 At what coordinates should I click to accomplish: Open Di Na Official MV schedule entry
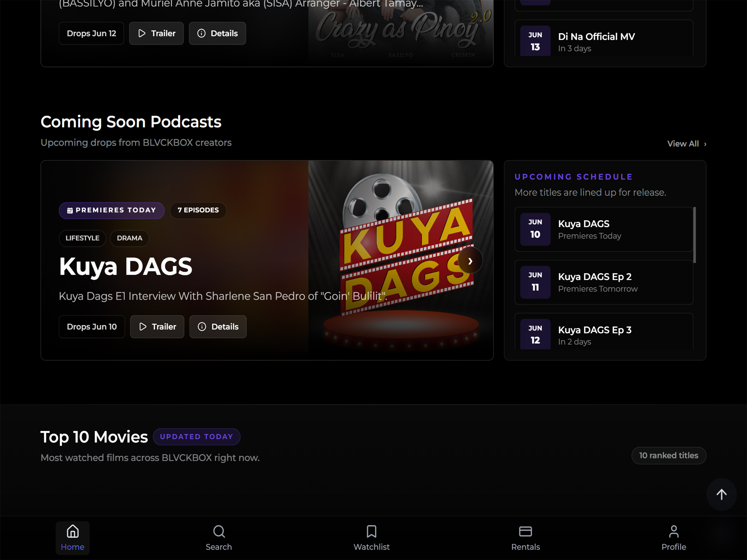[604, 38]
